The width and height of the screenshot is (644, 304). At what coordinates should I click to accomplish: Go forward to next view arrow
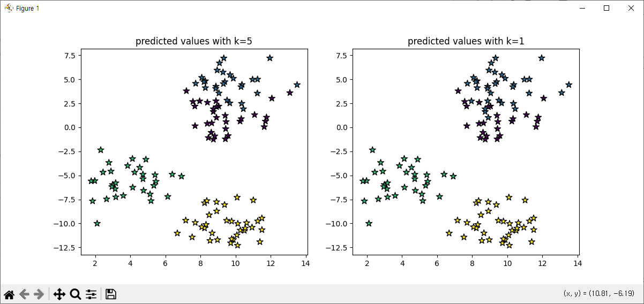(x=39, y=294)
